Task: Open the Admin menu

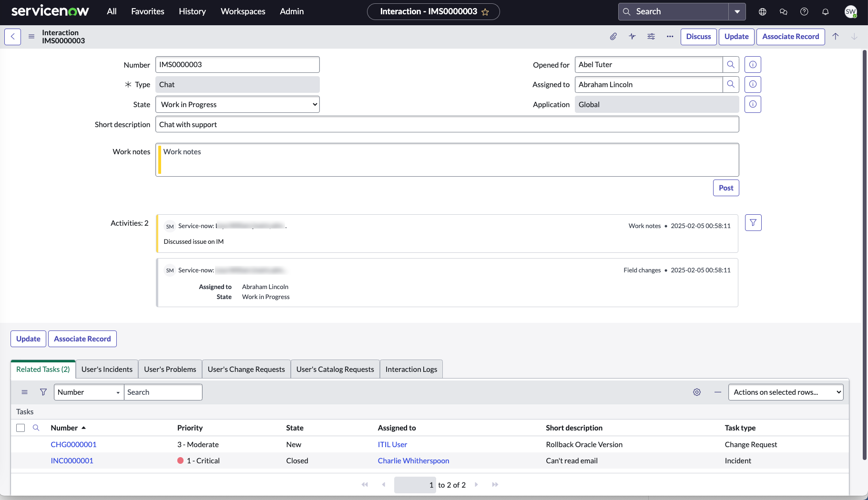Action: click(292, 12)
